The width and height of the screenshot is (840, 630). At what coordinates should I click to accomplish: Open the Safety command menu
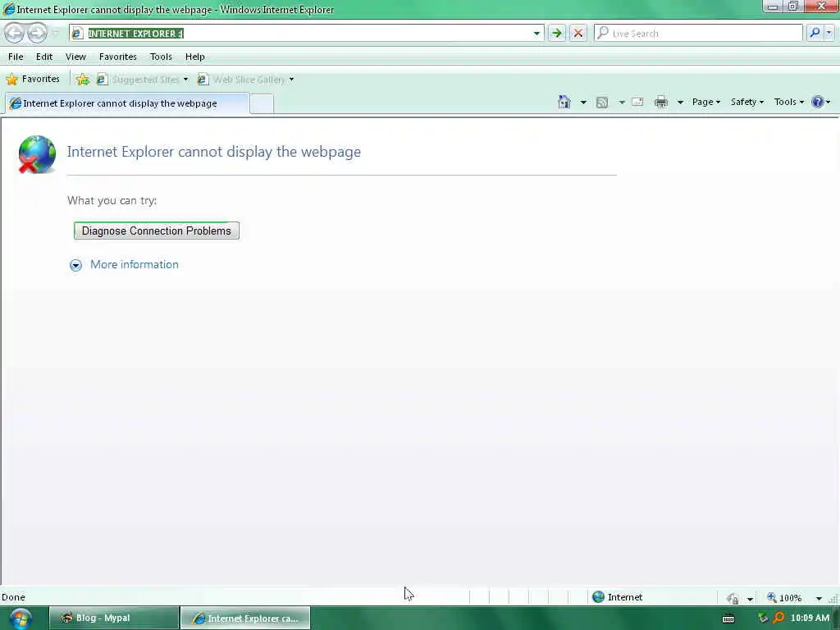click(746, 102)
